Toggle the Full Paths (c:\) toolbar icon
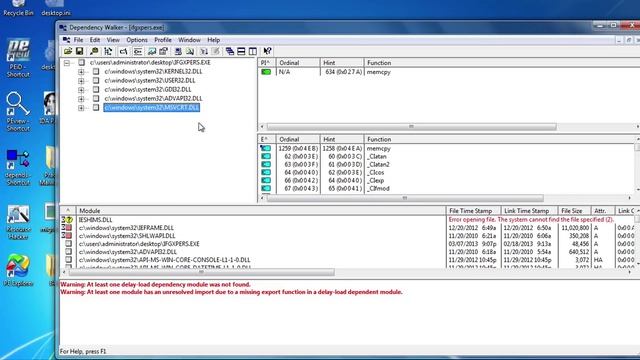The height and width of the screenshot is (360, 640). point(123,51)
